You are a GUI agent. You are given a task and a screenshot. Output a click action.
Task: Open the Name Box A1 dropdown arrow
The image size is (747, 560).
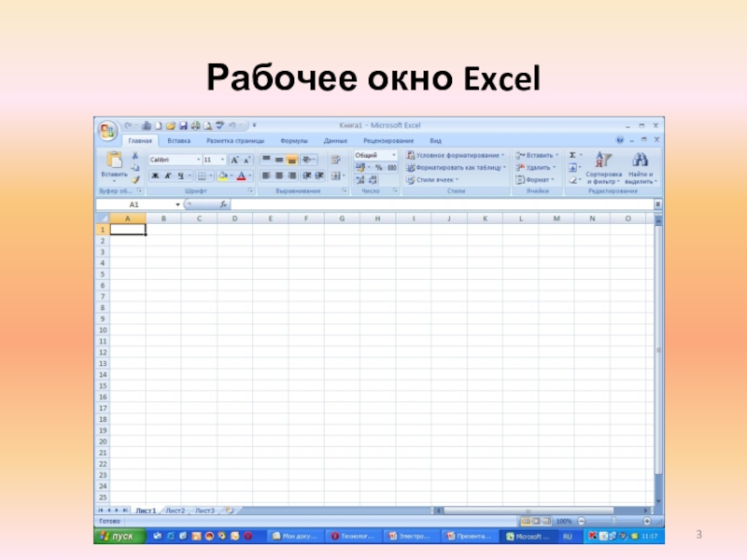point(177,204)
